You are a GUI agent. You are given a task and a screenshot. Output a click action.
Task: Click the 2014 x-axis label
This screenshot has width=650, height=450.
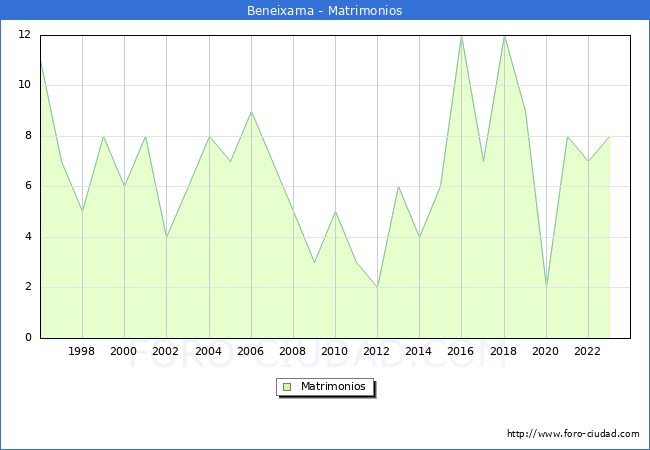coord(419,351)
